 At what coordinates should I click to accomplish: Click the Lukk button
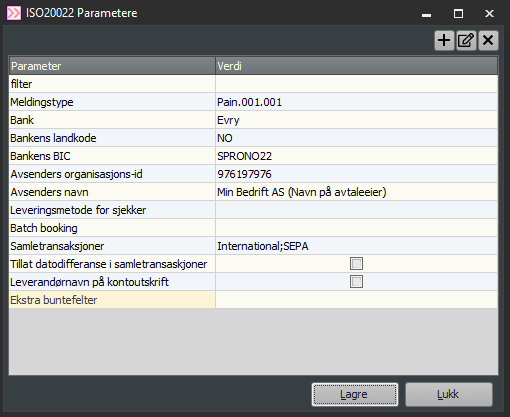click(x=448, y=394)
